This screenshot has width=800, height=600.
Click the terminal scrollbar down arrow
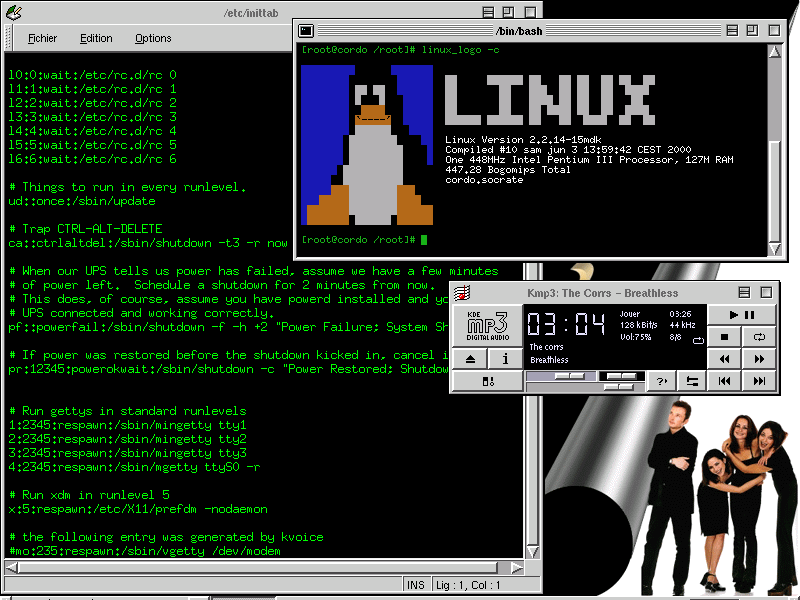[774, 248]
